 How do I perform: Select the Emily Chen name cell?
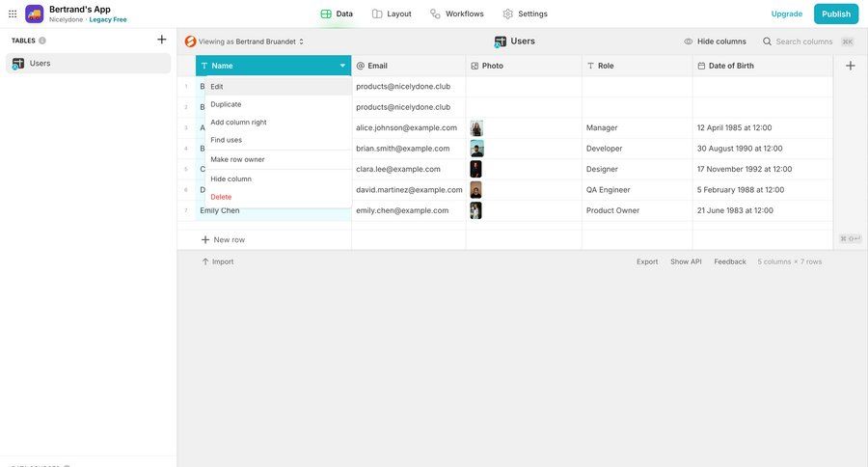[x=274, y=210]
